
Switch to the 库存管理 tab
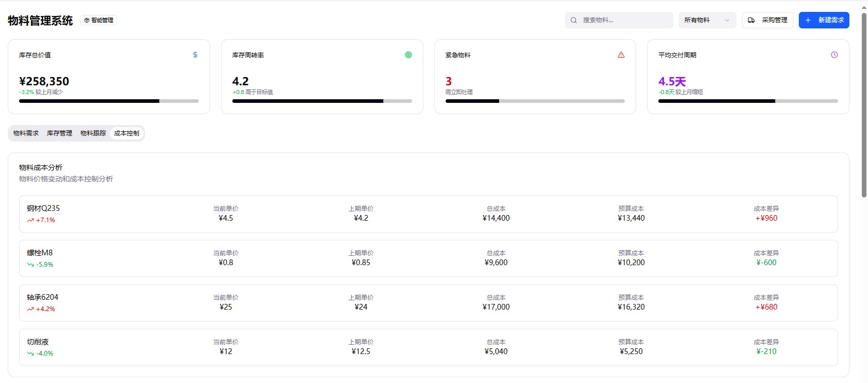click(x=59, y=133)
